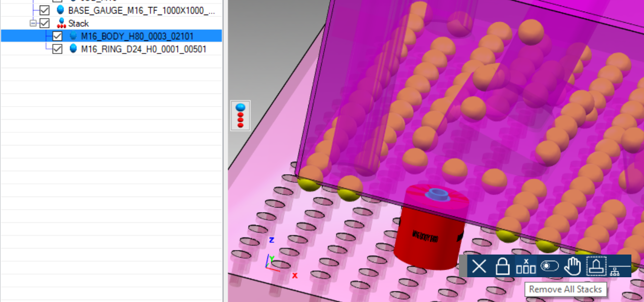Collapse the Stack tree node
The width and height of the screenshot is (644, 302).
[33, 23]
